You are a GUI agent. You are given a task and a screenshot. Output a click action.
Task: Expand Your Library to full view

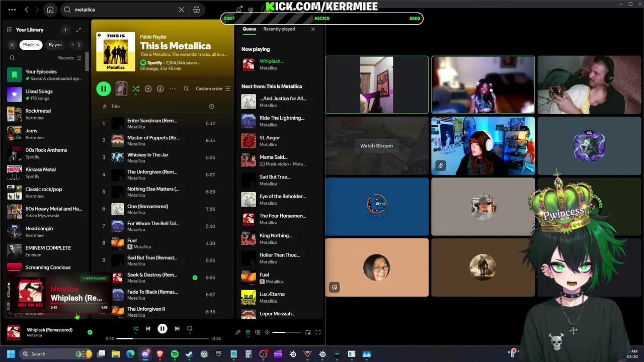click(x=78, y=30)
